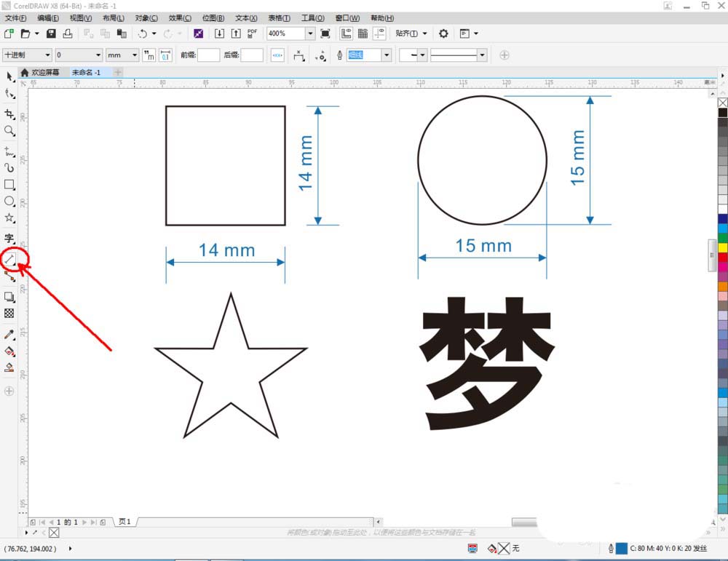Open the Options gear icon
Screen dimensions: 728x561
point(443,33)
